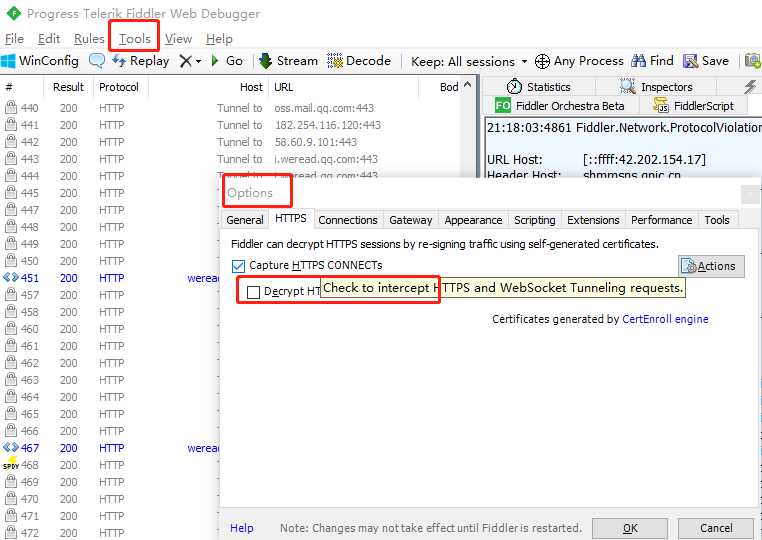Open the CertEnroll engine link
Viewport: 762px width, 540px height.
click(665, 319)
